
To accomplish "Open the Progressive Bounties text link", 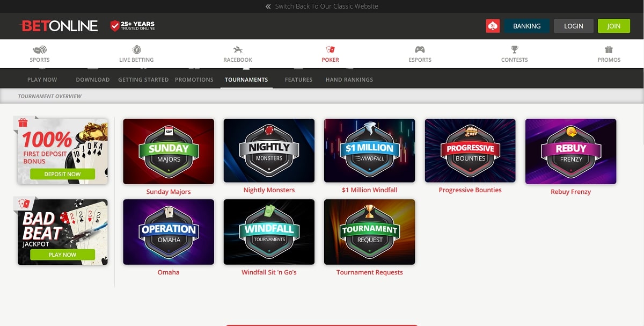I will (x=470, y=190).
